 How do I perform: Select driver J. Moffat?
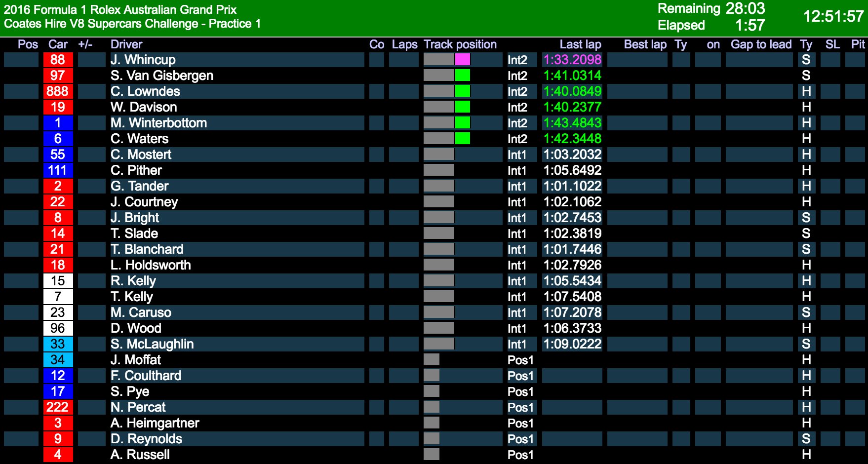[x=136, y=360]
